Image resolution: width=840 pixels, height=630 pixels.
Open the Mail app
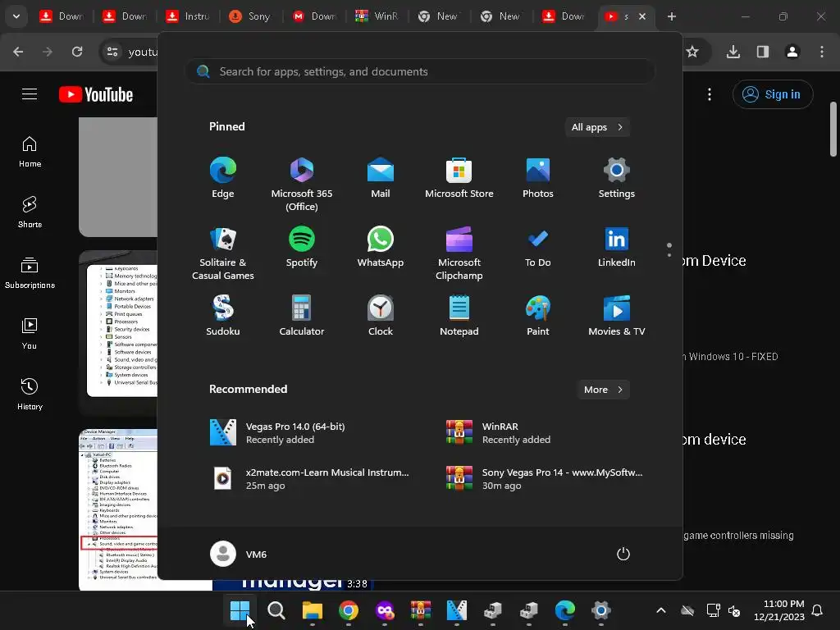(381, 178)
